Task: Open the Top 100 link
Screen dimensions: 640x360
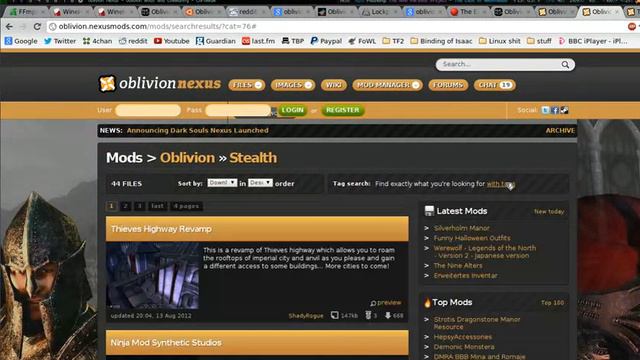Action: [552, 303]
